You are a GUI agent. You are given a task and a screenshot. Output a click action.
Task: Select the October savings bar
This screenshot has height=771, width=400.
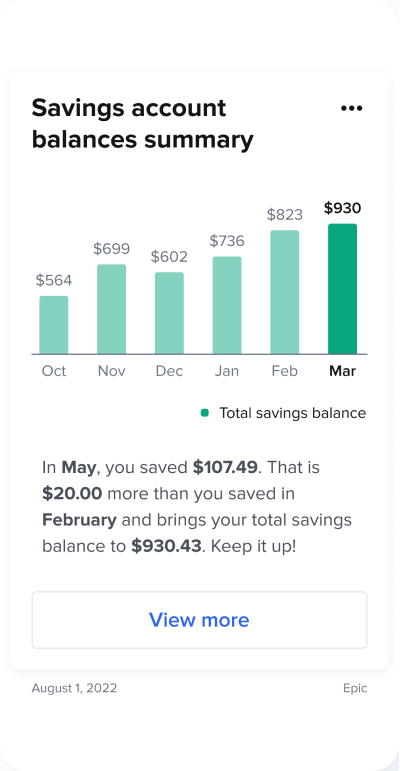click(x=54, y=325)
